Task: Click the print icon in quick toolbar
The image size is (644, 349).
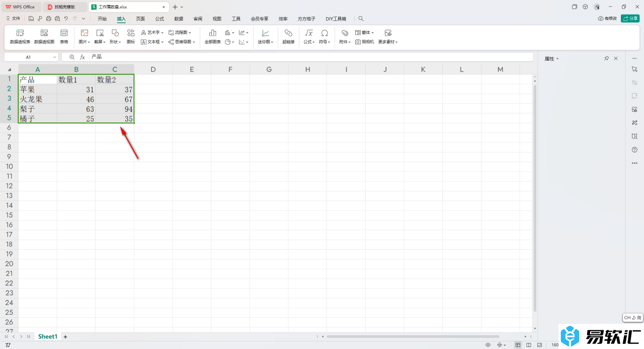Action: [48, 19]
